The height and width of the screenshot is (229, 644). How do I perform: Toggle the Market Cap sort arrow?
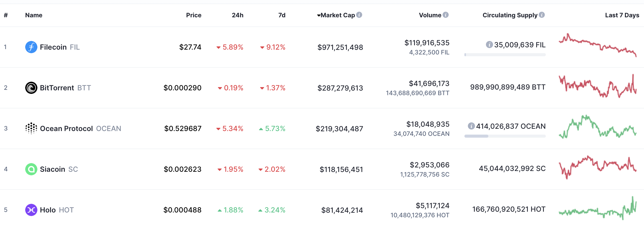[x=319, y=15]
